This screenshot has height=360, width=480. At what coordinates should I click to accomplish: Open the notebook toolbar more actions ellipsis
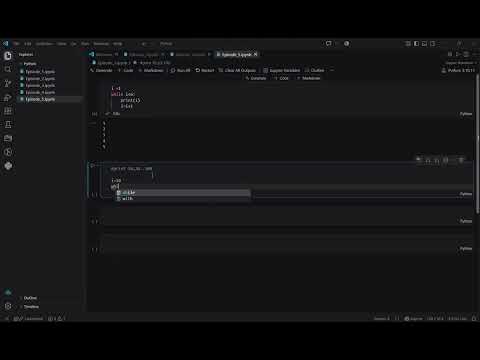332,70
